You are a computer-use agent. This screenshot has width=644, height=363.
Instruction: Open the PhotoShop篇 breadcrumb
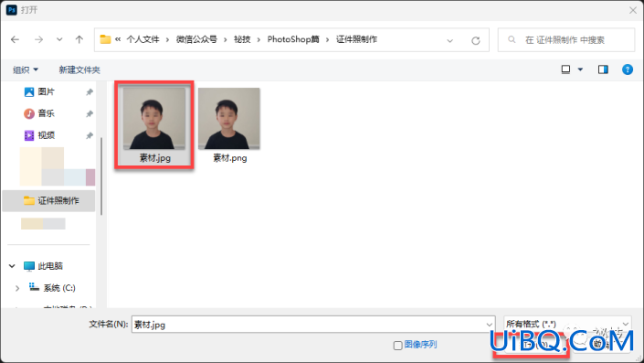(293, 39)
